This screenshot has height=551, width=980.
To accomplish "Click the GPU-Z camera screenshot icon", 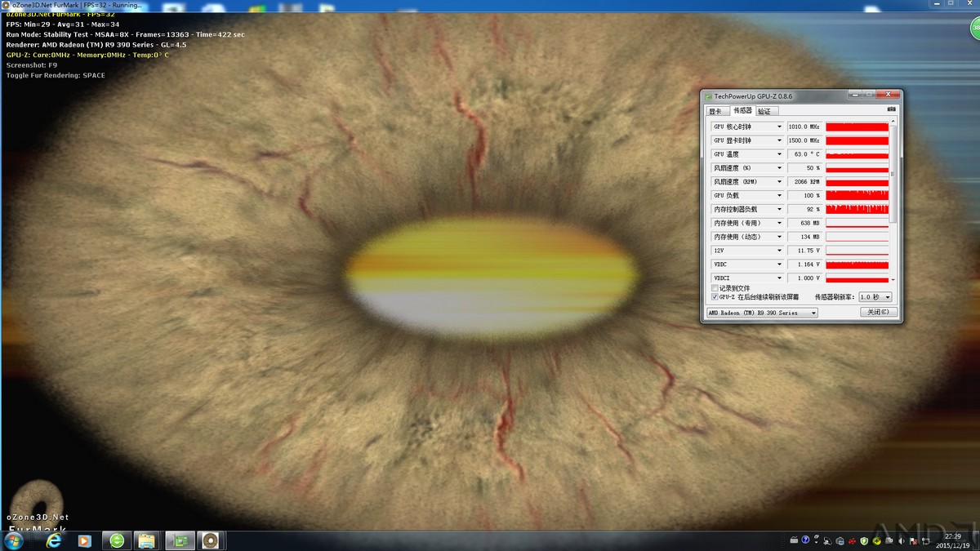I will [891, 109].
